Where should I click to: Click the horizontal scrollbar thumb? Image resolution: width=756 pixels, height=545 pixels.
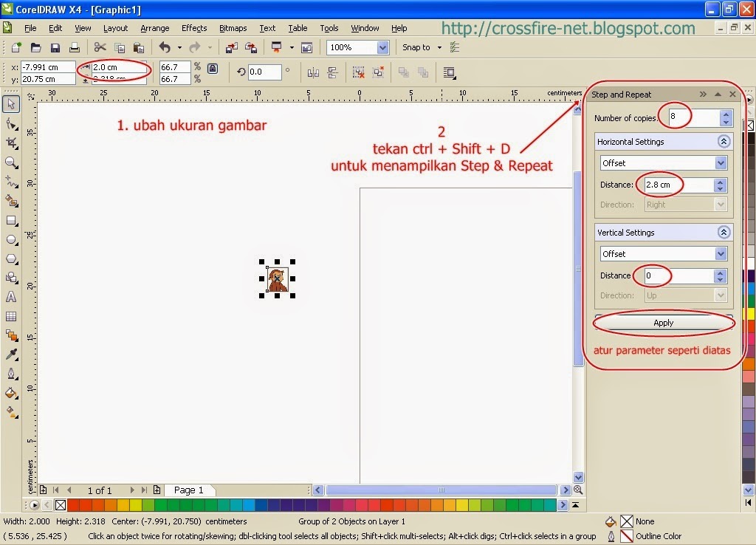(441, 490)
